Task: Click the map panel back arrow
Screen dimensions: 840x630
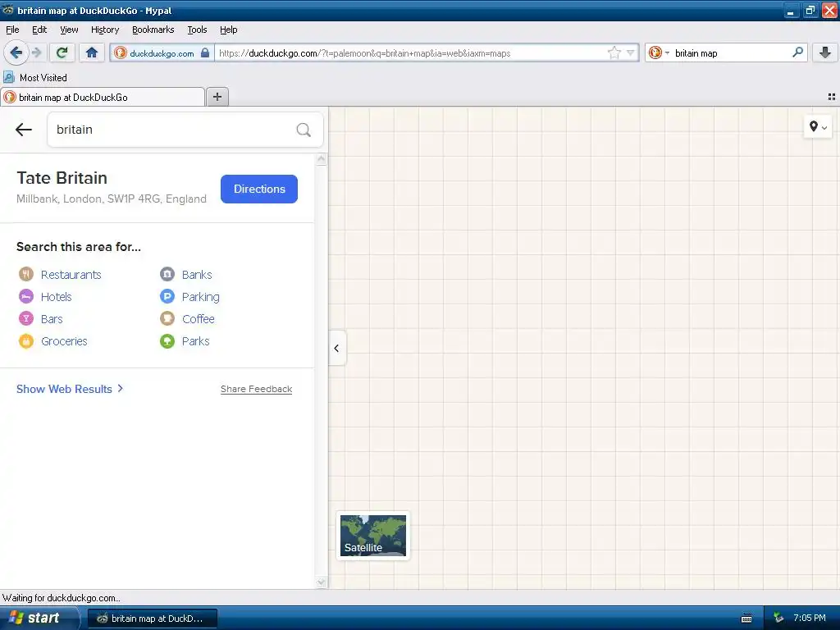Action: coord(24,129)
